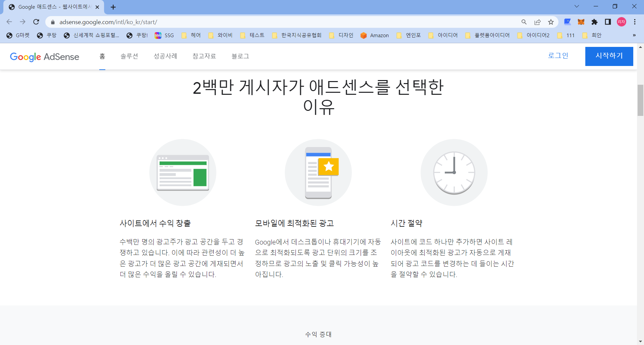The image size is (644, 345).
Task: Click the page's vertical scrollbar thumb
Action: (640, 100)
